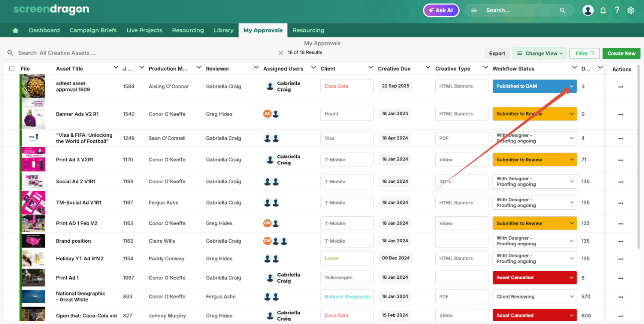Click the CW avatar in Brand position row
This screenshot has width=644, height=324.
267,241
